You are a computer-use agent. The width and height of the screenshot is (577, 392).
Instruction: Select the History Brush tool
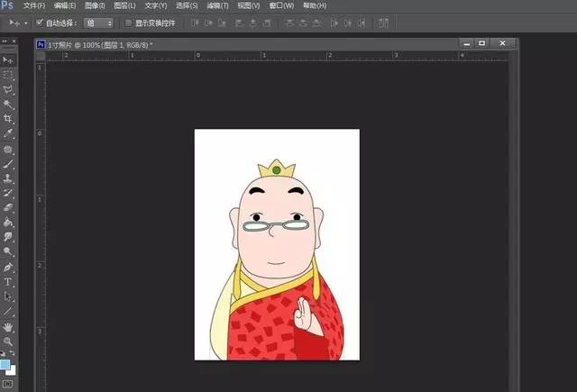coord(8,193)
